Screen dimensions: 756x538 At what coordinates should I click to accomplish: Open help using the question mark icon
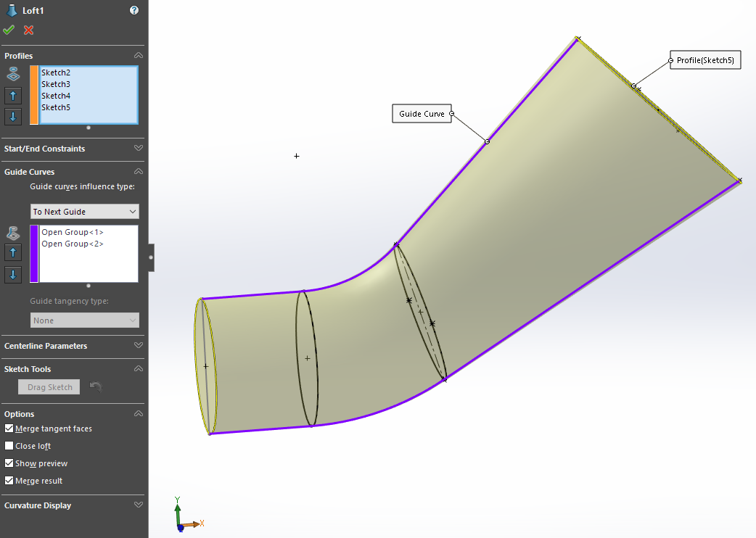[133, 10]
